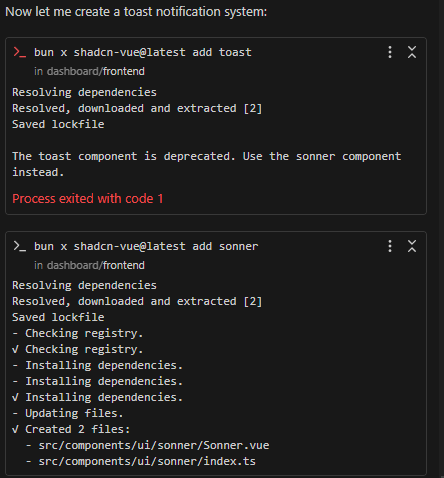Click 'Now let me create a toast notification system' text
The height and width of the screenshot is (478, 444).
click(136, 12)
